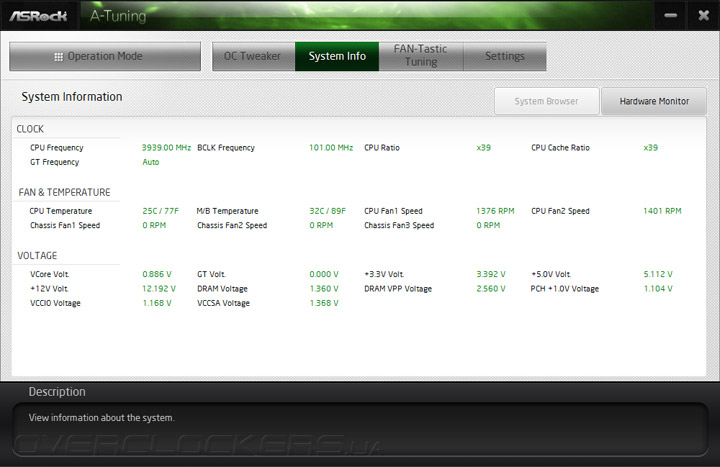
Task: Click the CPU Fan2 Speed 1401 RPM value
Action: coord(662,211)
